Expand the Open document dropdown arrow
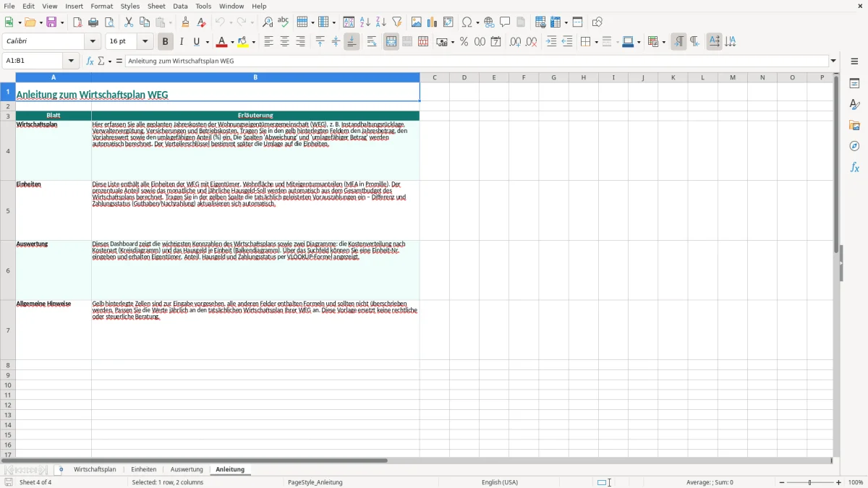868x488 pixels. click(x=41, y=22)
